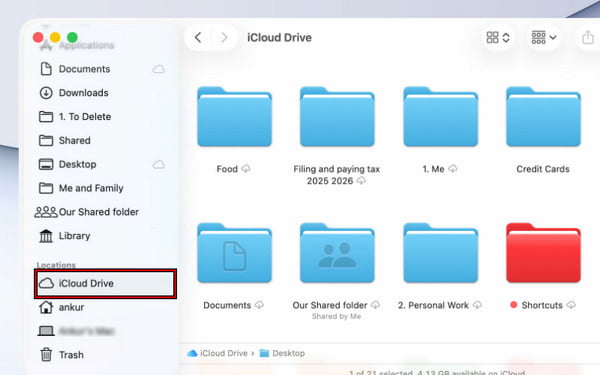This screenshot has width=600, height=375.
Task: Open the group-by options dropdown
Action: (x=543, y=38)
